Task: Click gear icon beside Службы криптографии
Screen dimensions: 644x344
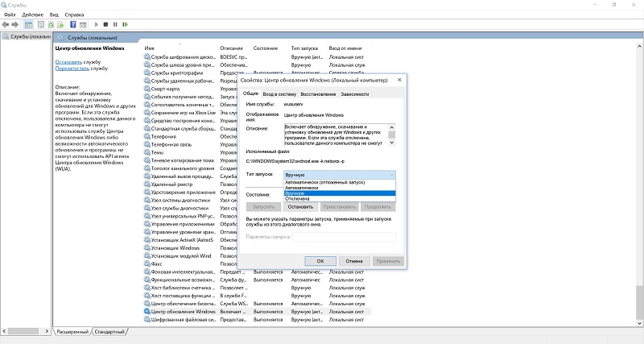Action: tap(147, 73)
